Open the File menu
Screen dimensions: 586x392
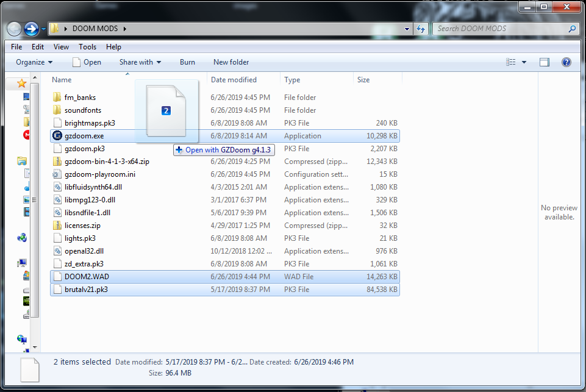16,47
